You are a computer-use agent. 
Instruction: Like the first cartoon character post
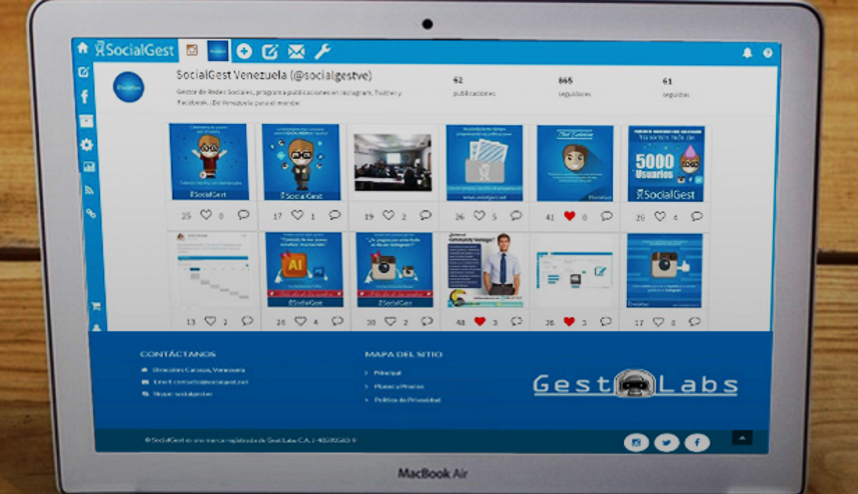(206, 215)
